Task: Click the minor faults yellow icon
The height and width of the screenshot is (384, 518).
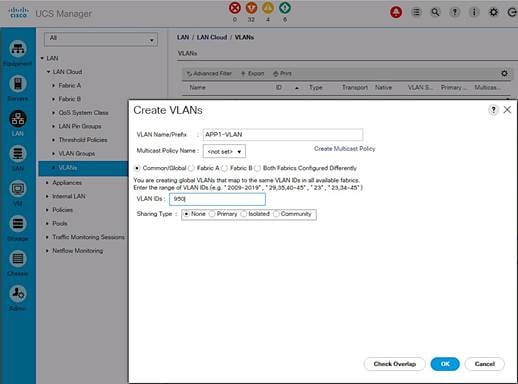Action: (268, 8)
